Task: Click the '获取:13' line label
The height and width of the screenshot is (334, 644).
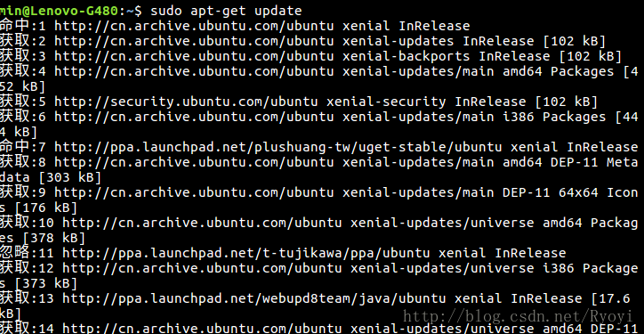Action: [x=27, y=297]
